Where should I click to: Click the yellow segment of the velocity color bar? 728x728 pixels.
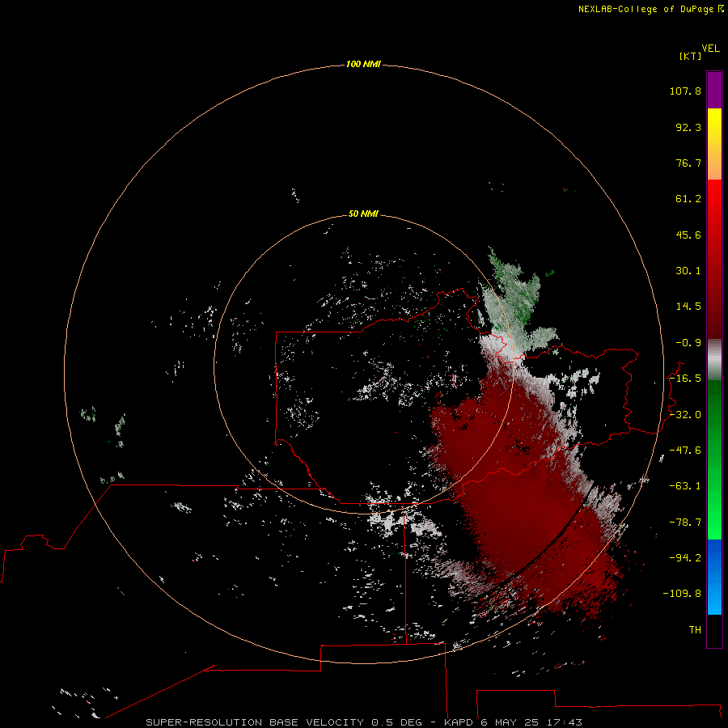714,144
